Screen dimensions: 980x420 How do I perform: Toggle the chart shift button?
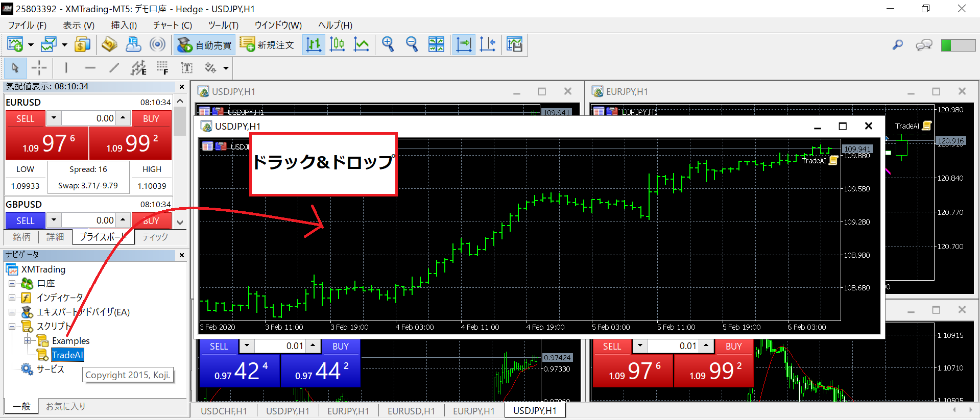tap(488, 45)
